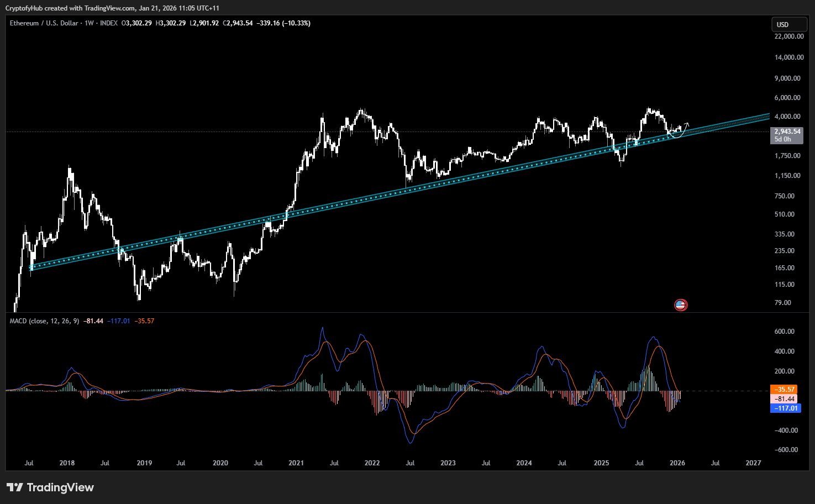Click the 2026 label on the time axis
Screen dimensions: 815x504
[x=677, y=463]
